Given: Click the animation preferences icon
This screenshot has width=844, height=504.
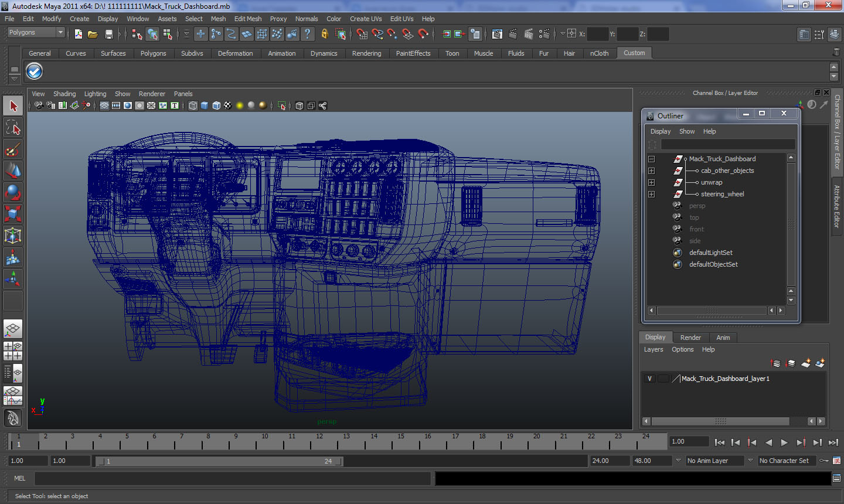Looking at the screenshot, I should (837, 461).
